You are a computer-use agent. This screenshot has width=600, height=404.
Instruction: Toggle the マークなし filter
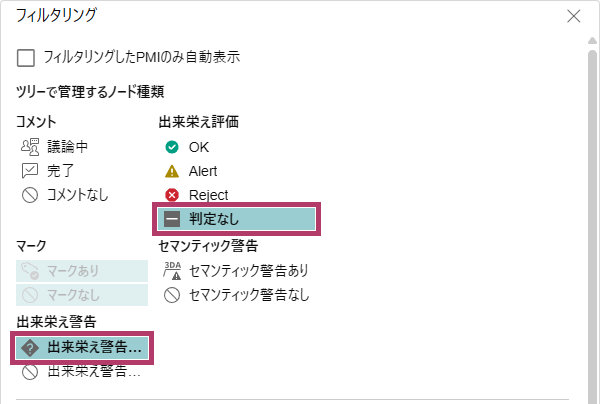(82, 294)
